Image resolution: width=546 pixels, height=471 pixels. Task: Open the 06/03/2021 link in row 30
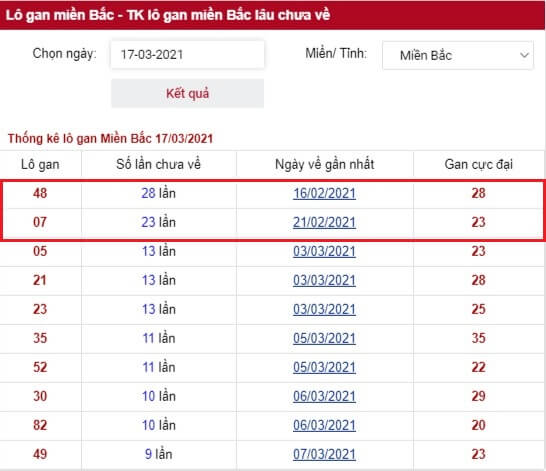click(324, 396)
